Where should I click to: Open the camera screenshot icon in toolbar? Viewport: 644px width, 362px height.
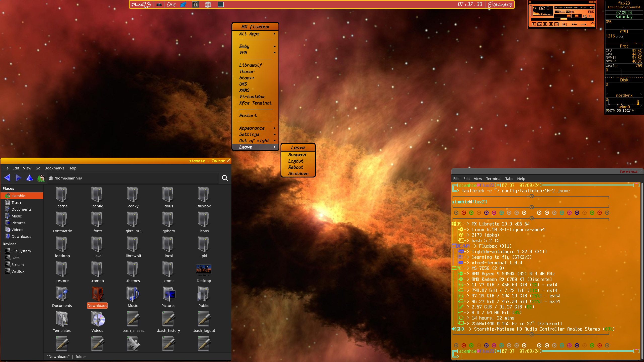point(159,5)
